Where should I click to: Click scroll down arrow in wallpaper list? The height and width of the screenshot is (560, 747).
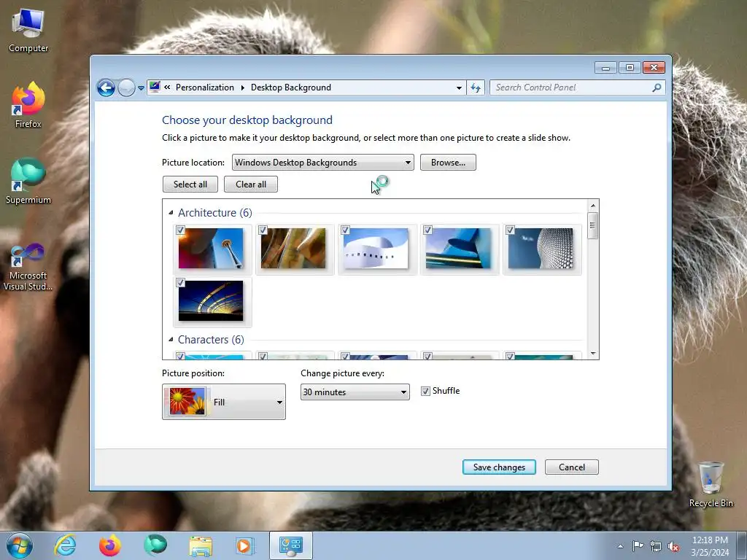tap(593, 354)
